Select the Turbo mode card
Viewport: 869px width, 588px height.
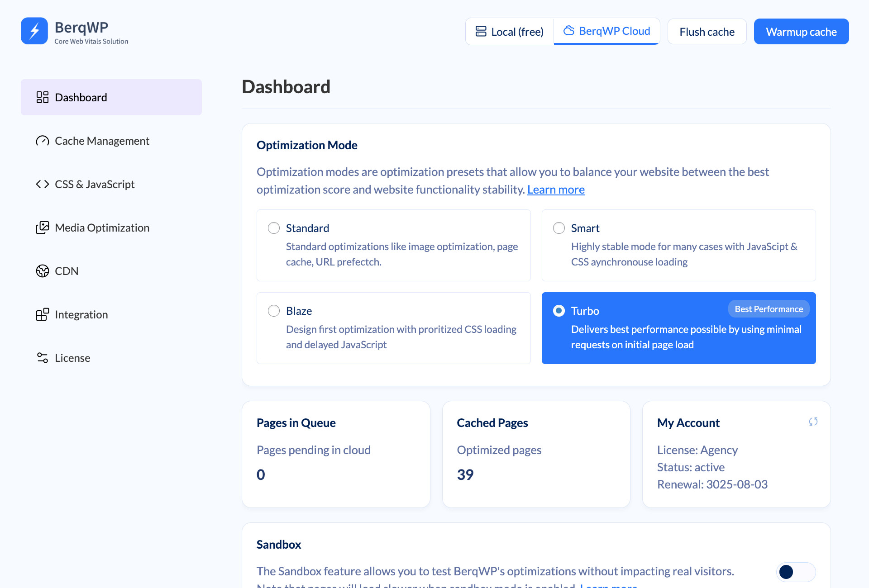tap(678, 328)
